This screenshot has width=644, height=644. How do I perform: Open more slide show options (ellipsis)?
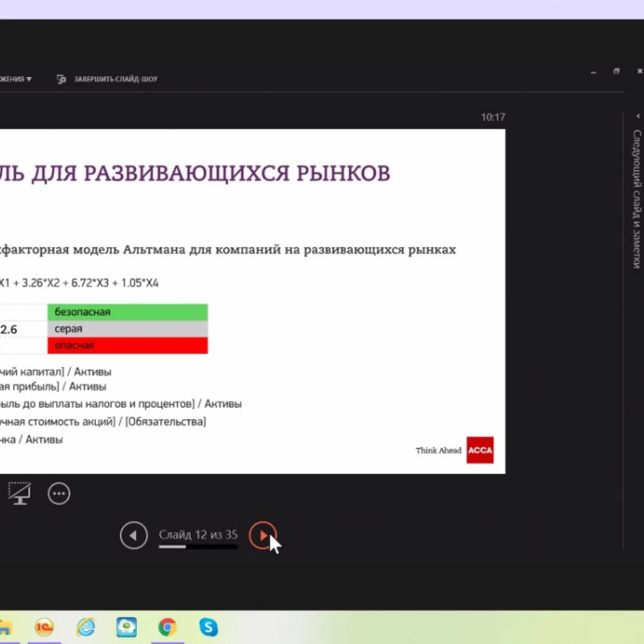[59, 494]
